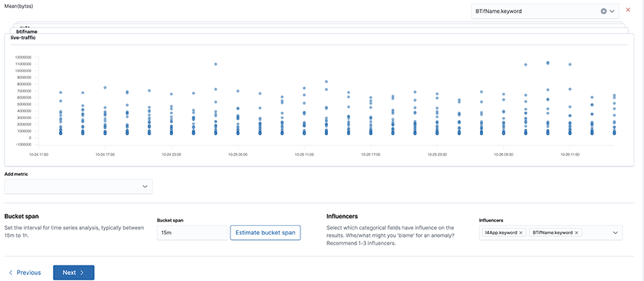Click the right arrow on Next button
Screen dimensions: 644x281
(82, 272)
